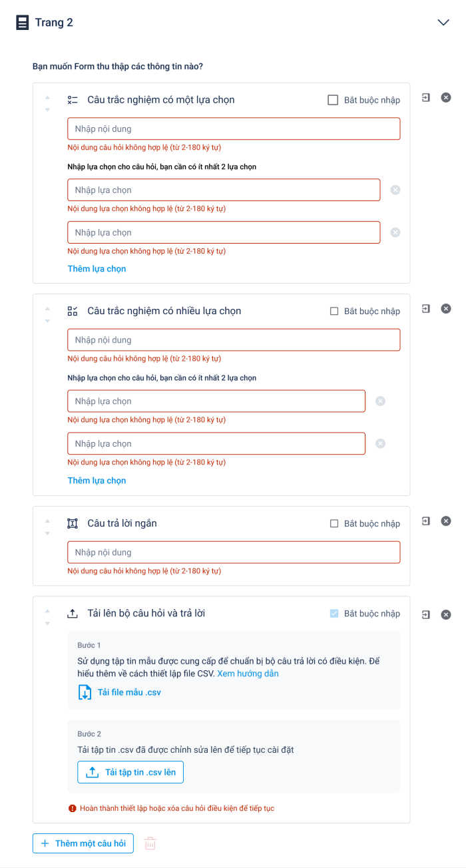Click Thêm lựa chọn under multiple-choice question
Image resolution: width=466 pixels, height=868 pixels.
click(97, 481)
